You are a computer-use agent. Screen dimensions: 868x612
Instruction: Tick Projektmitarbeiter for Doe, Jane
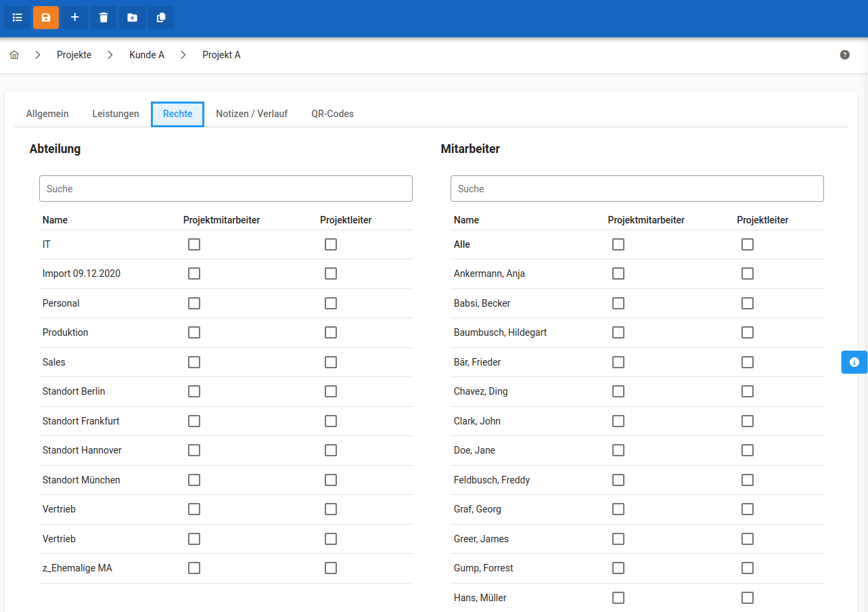pyautogui.click(x=618, y=450)
